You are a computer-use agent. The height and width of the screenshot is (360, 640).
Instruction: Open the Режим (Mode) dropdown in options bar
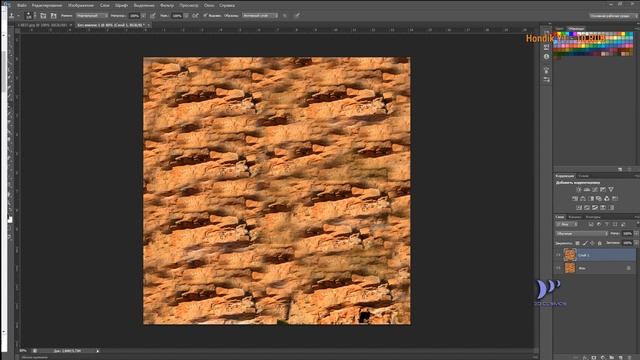point(92,16)
